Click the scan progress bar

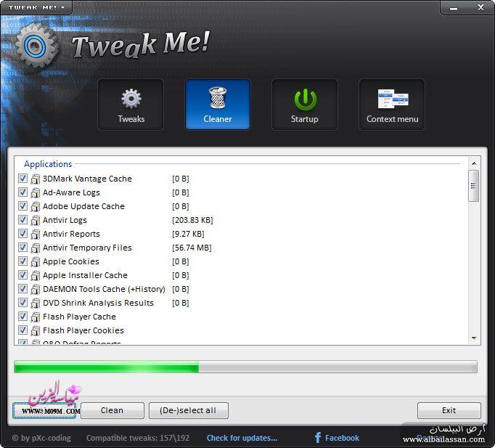click(x=245, y=367)
